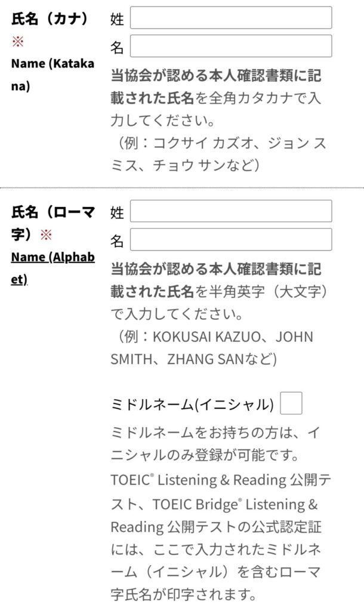Click the katakana given name (名) field

[x=230, y=46]
